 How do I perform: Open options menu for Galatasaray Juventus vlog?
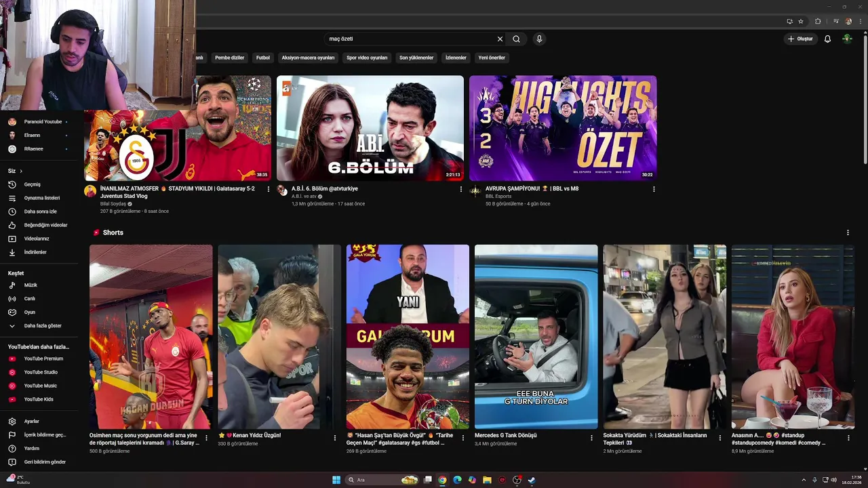tap(269, 189)
